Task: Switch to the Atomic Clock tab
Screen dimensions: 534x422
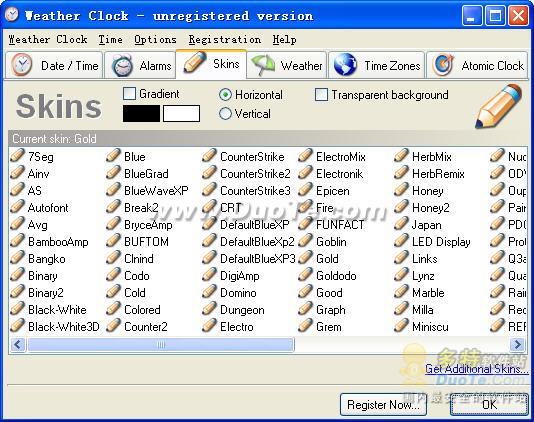Action: pyautogui.click(x=477, y=65)
